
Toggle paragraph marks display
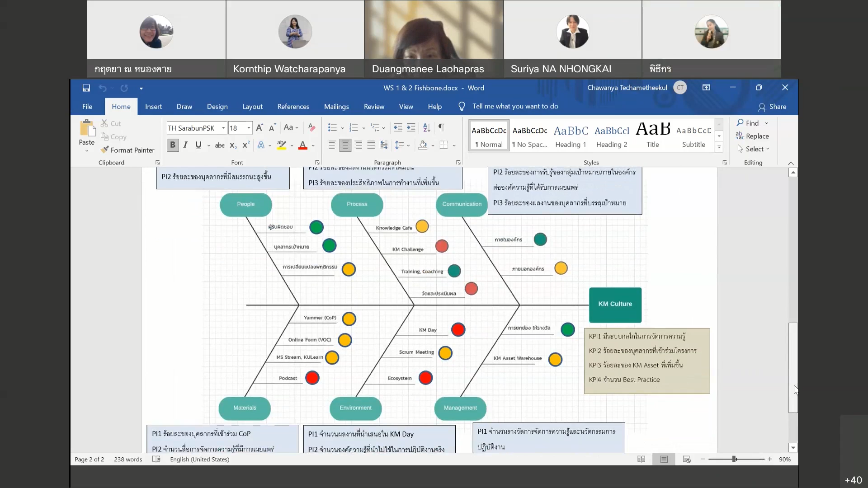(441, 128)
